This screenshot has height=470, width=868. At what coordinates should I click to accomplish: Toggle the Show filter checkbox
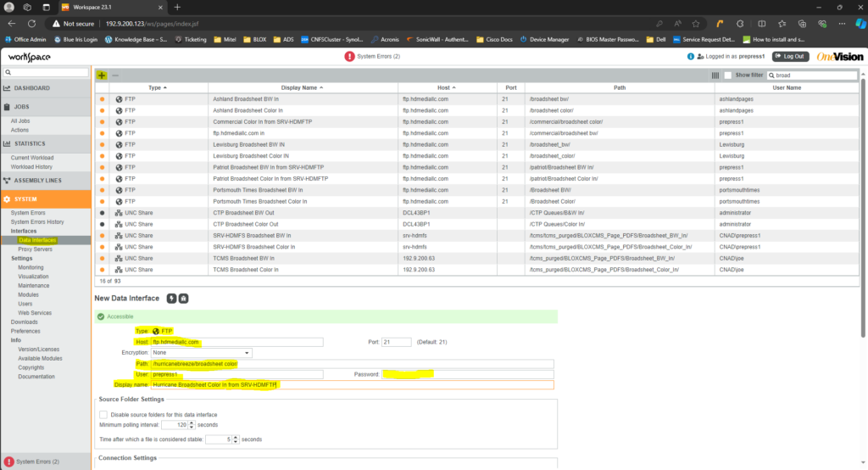tap(727, 76)
